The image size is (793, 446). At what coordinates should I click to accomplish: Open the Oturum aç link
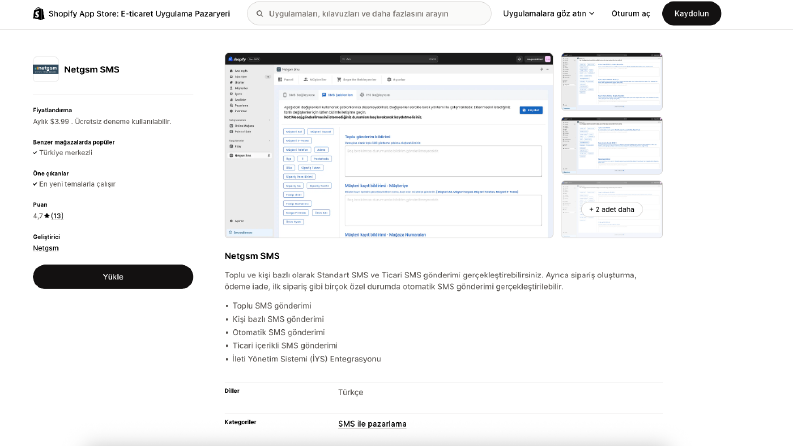(x=631, y=14)
